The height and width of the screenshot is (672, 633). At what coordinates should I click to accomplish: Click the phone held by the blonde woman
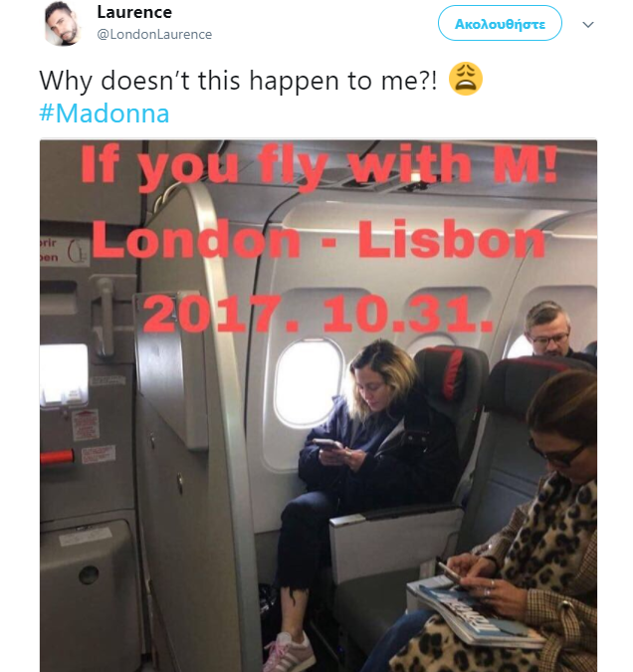(x=326, y=444)
